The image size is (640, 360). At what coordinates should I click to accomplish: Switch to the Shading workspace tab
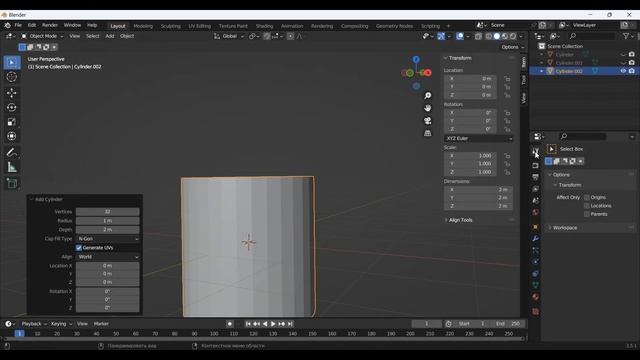coord(264,26)
